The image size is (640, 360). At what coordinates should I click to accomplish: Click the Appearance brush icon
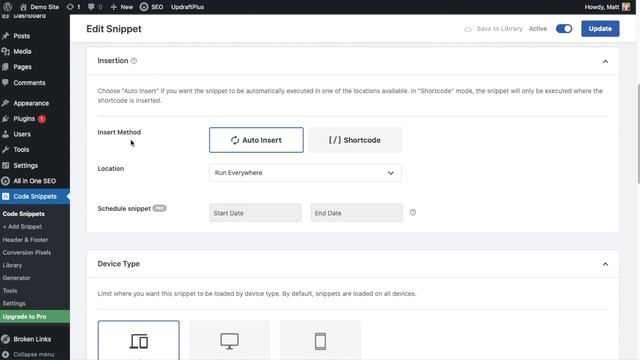coord(5,103)
